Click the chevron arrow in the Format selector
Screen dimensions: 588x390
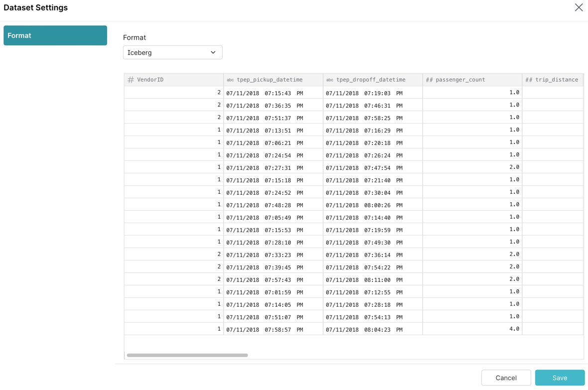213,52
